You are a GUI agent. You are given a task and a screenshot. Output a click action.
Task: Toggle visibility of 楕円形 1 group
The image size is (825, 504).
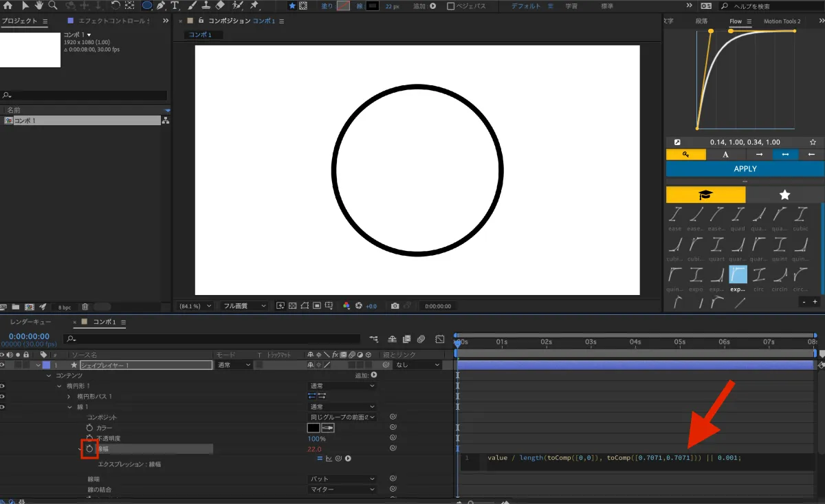click(x=3, y=386)
